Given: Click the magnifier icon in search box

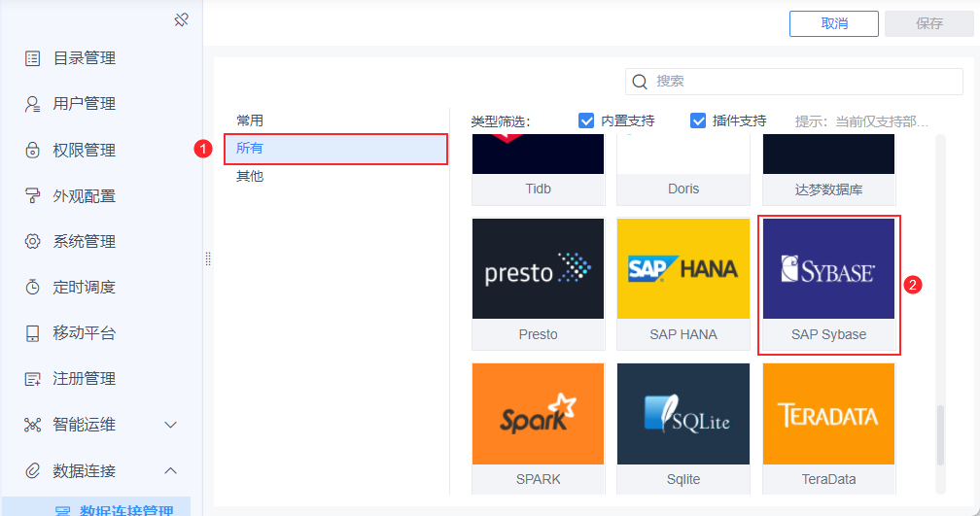Looking at the screenshot, I should pyautogui.click(x=640, y=82).
